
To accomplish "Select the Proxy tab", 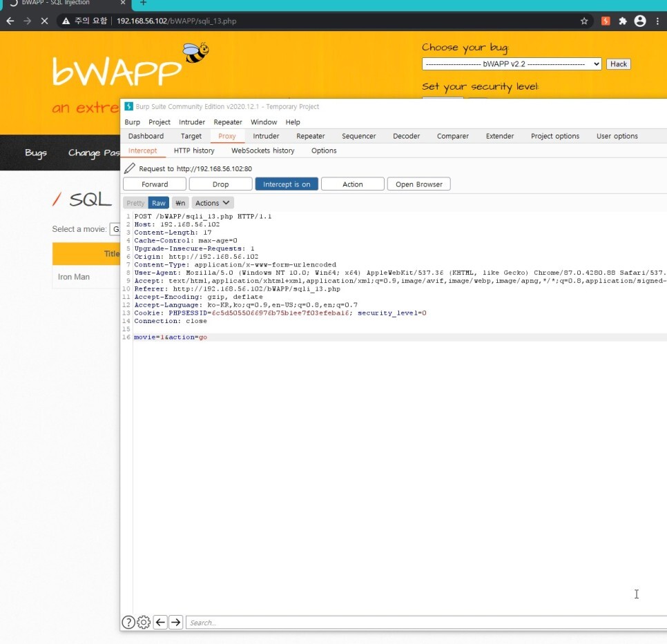I will 226,136.
